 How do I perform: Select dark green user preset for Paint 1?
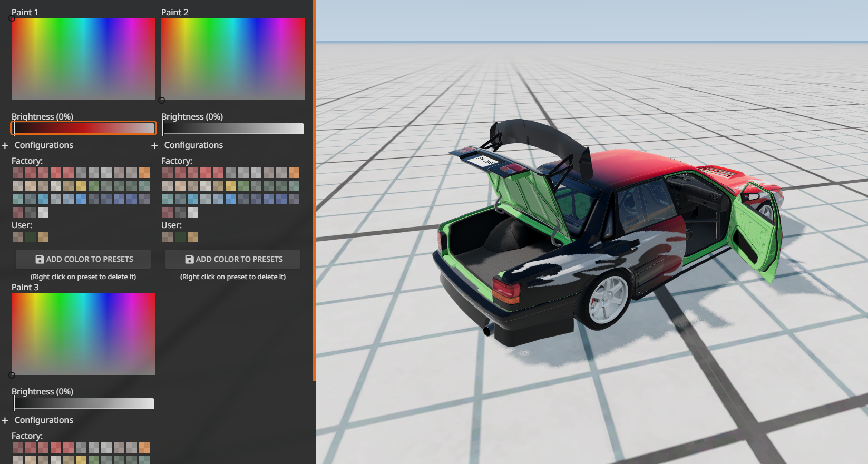pyautogui.click(x=31, y=237)
